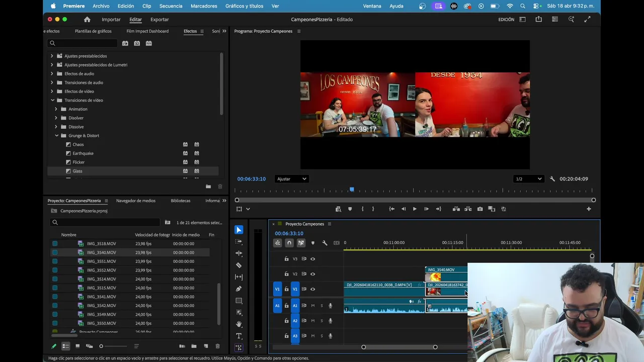Screen dimensions: 644x362
Task: Switch to the Importar workspace
Action: point(111,20)
